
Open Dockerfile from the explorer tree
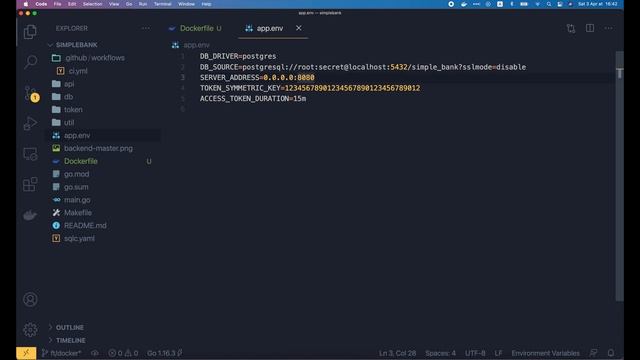[x=81, y=161]
